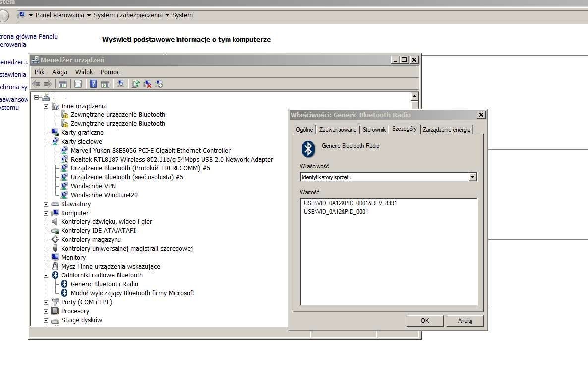Select Moduł wyliczający Bluetooth firmy Microsoft
Screen dimensions: 588x384
132,293
